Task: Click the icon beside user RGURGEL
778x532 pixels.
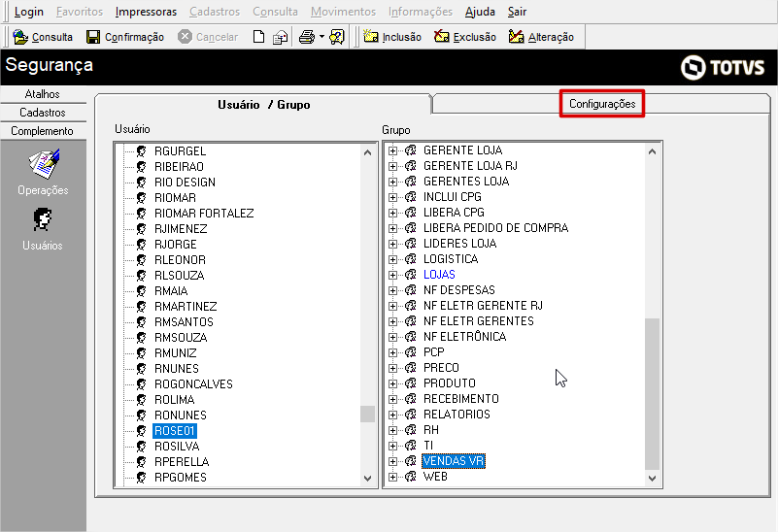Action: [x=142, y=151]
